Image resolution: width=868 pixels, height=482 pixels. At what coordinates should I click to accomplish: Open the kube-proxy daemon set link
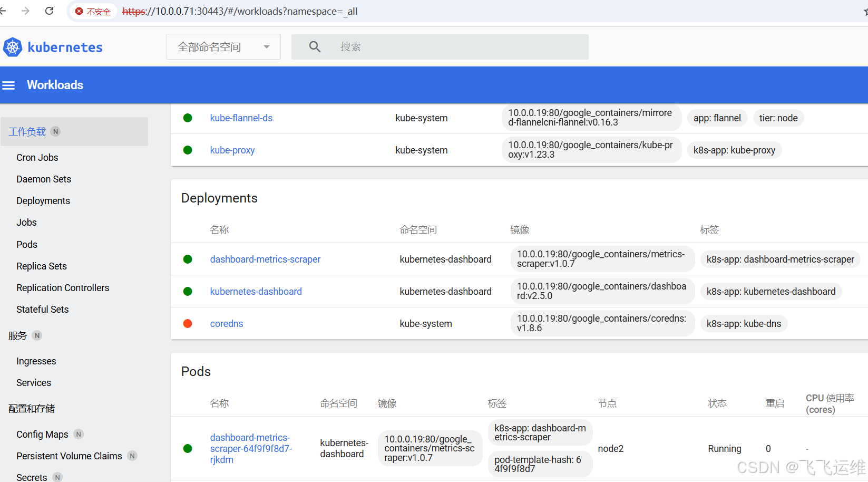pyautogui.click(x=232, y=150)
